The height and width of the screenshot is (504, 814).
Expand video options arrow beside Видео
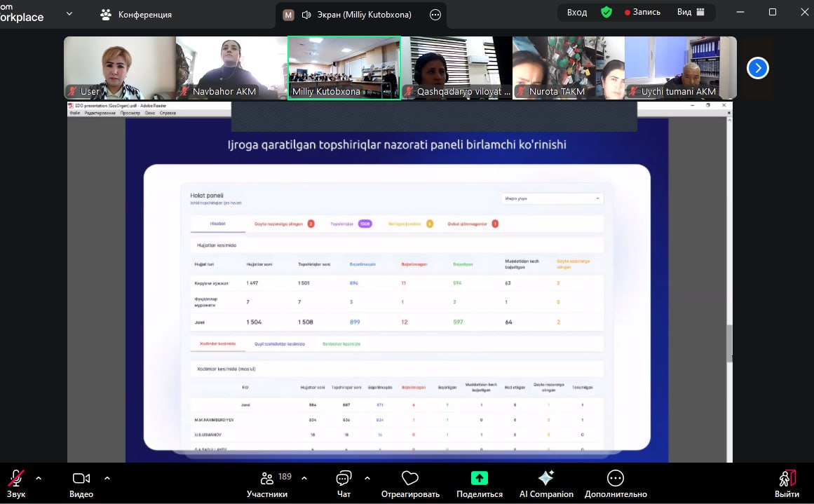point(107,478)
